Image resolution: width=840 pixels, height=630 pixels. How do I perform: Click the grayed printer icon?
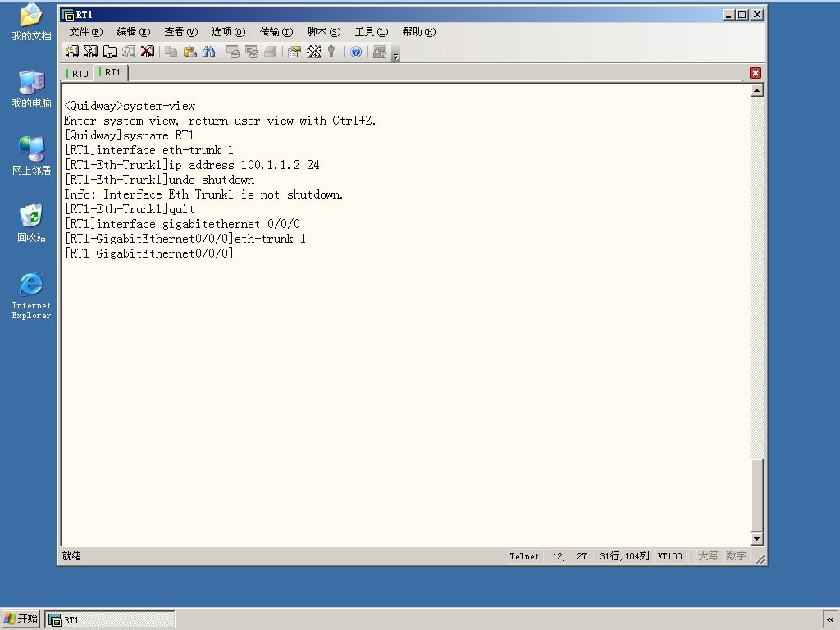point(270,52)
